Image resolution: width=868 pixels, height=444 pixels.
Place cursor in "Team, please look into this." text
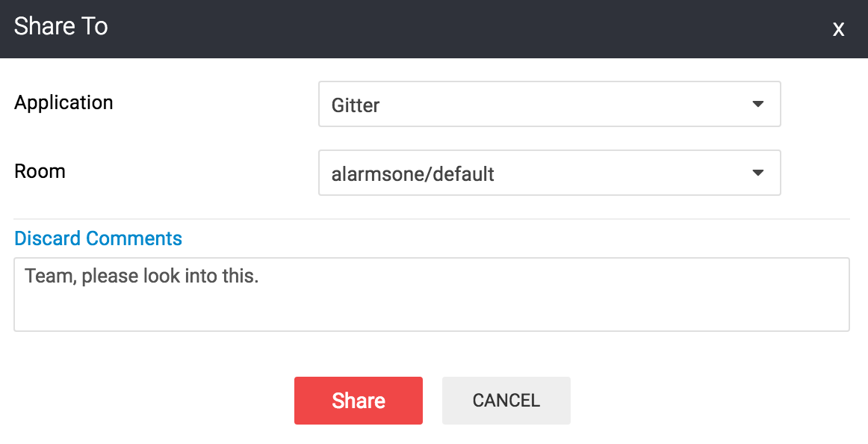coord(142,276)
